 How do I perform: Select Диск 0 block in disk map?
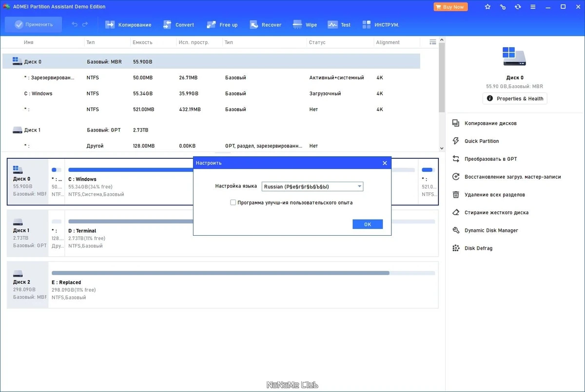(28, 182)
